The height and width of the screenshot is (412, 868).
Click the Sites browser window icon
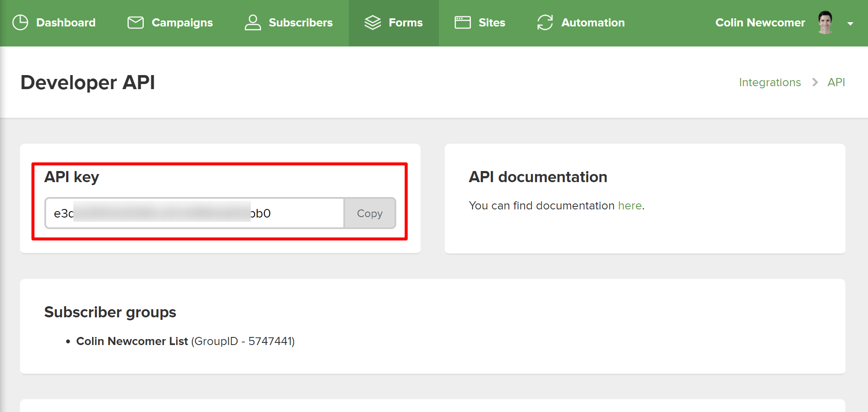[x=462, y=23]
